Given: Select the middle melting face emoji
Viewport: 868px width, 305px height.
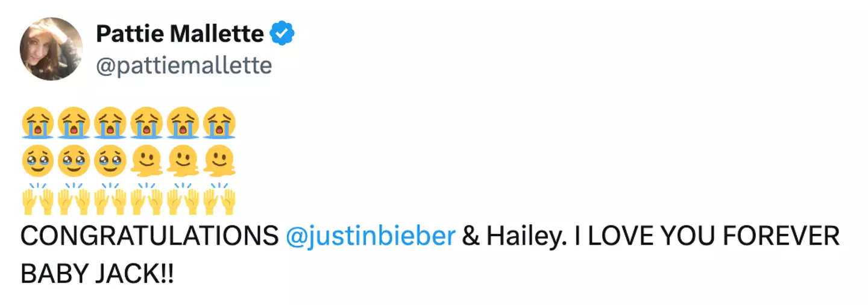Looking at the screenshot, I should tap(183, 162).
